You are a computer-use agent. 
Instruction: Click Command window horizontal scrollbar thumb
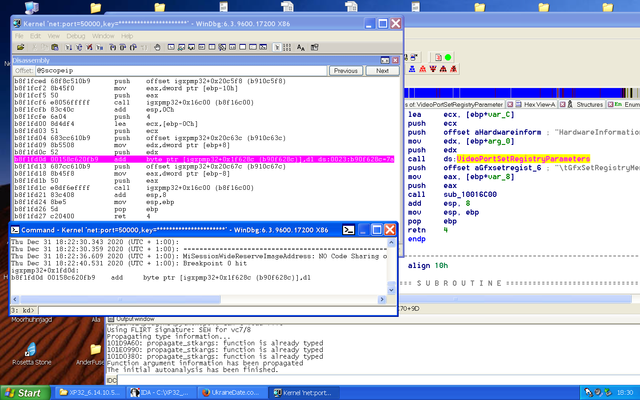pyautogui.click(x=121, y=300)
